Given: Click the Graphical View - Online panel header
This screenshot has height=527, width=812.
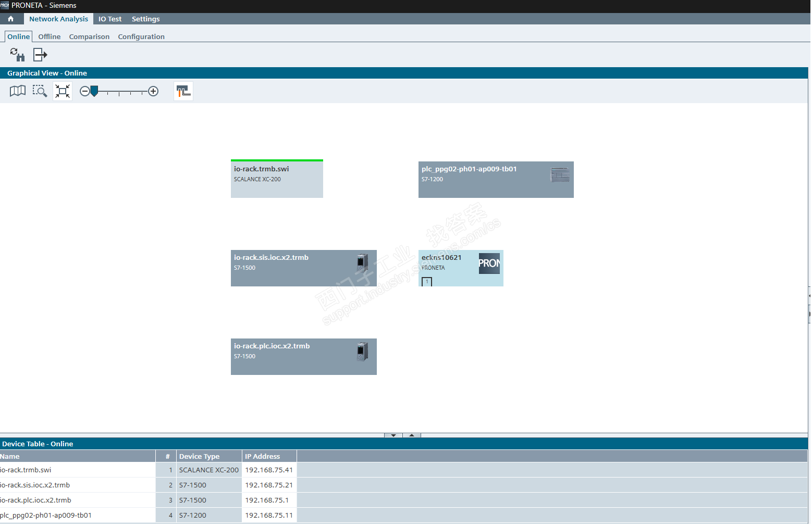Looking at the screenshot, I should pyautogui.click(x=404, y=73).
